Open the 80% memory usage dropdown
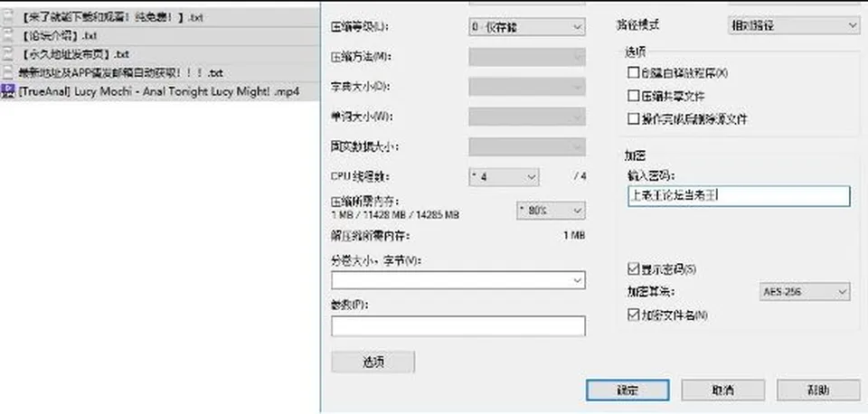Screen dimensions: 868x414 [551, 211]
